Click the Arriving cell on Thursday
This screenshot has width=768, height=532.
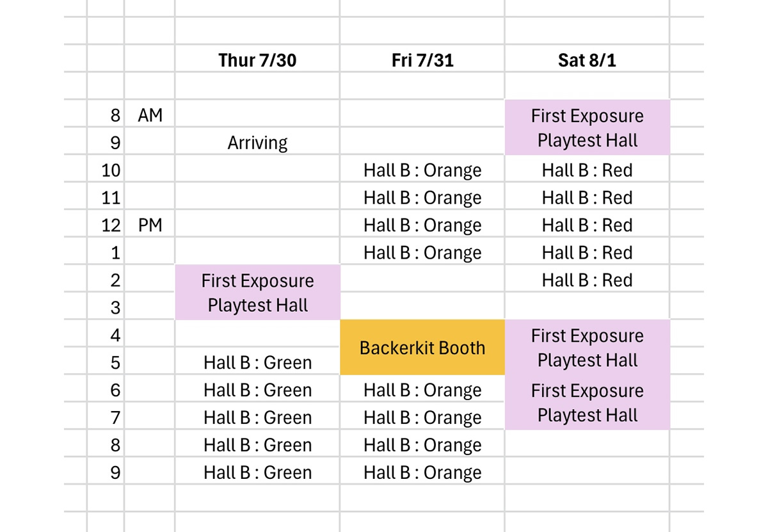(x=257, y=141)
